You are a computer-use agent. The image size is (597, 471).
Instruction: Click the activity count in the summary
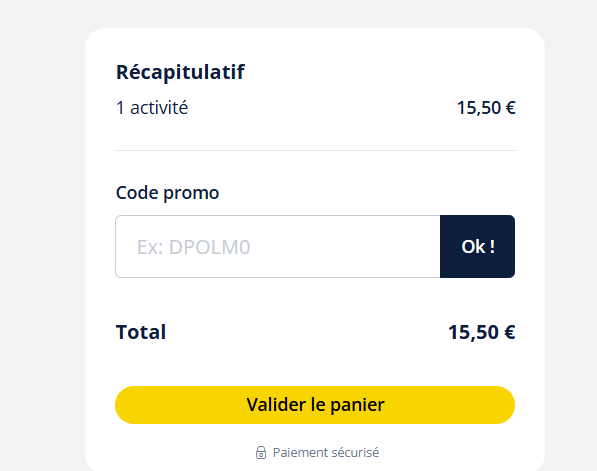[152, 108]
